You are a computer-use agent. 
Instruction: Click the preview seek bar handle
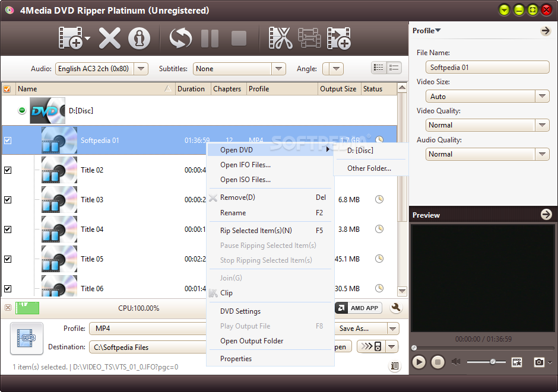pyautogui.click(x=414, y=348)
